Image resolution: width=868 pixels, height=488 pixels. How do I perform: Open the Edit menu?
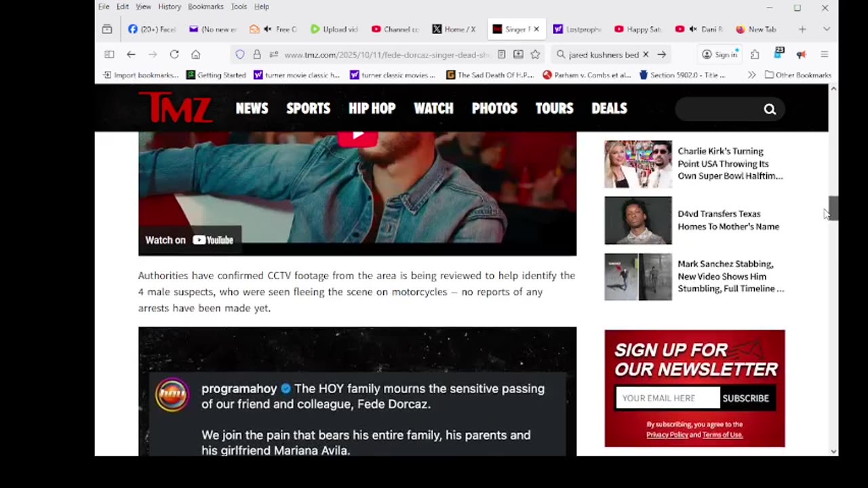pyautogui.click(x=123, y=7)
